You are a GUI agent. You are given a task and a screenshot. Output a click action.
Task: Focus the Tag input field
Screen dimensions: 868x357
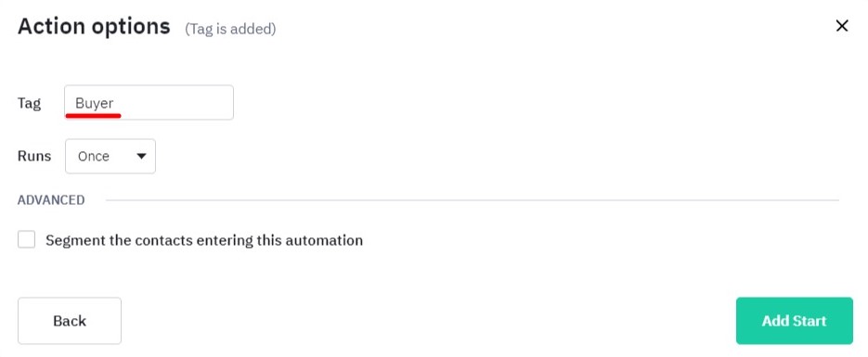[x=149, y=102]
